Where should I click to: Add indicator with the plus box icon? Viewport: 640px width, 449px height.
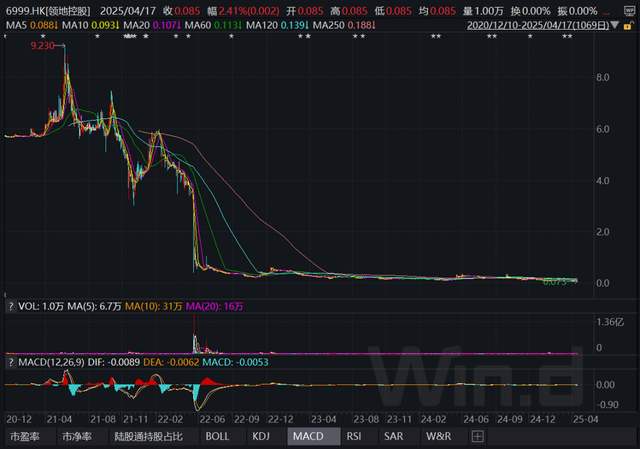(478, 436)
